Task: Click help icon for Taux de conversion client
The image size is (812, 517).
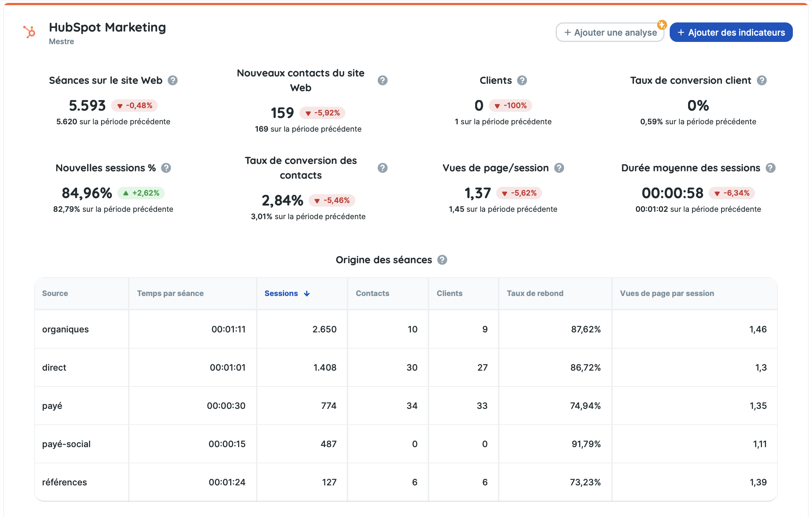Action: coord(762,81)
